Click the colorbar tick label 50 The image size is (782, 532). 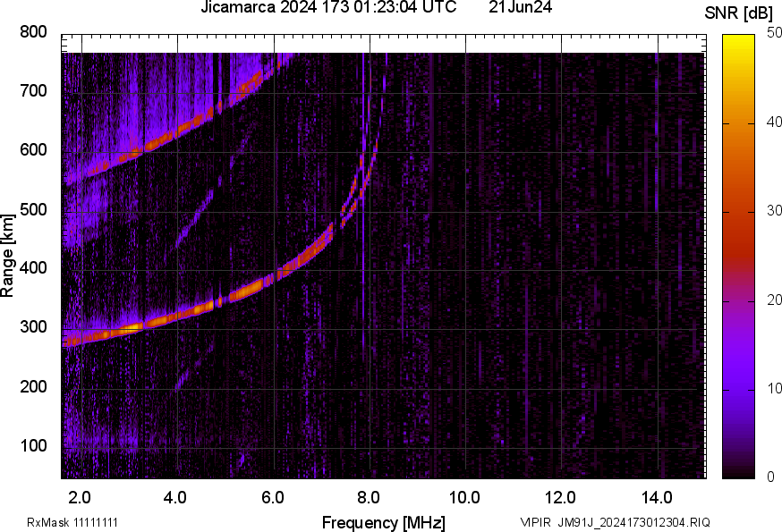[775, 33]
